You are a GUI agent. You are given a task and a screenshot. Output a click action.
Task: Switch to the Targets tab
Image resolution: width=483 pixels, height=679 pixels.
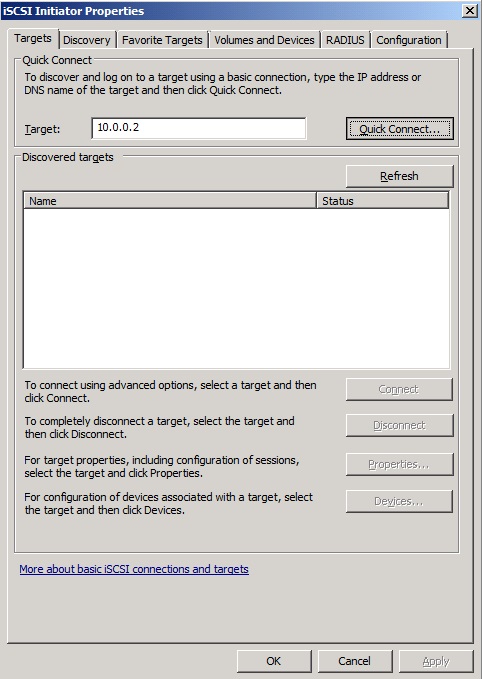pos(33,39)
